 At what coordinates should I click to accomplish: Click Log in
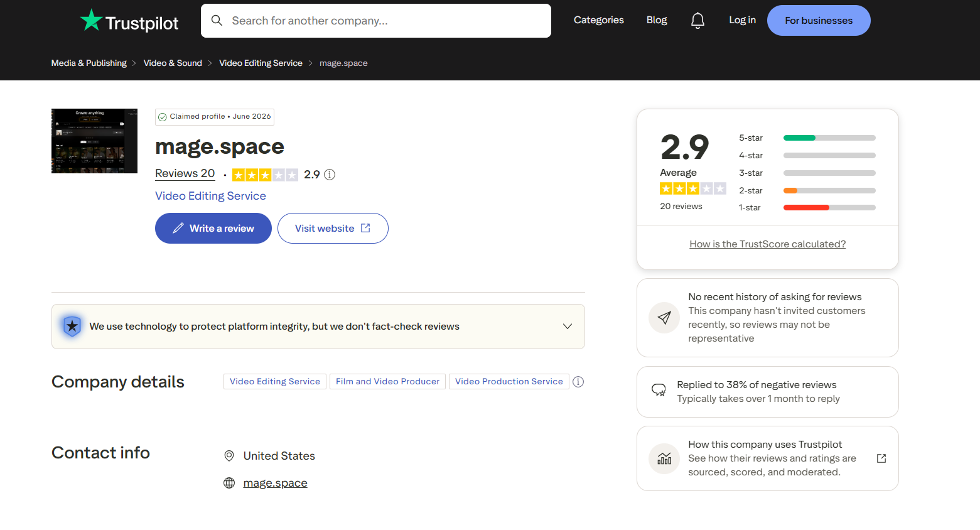tap(742, 20)
